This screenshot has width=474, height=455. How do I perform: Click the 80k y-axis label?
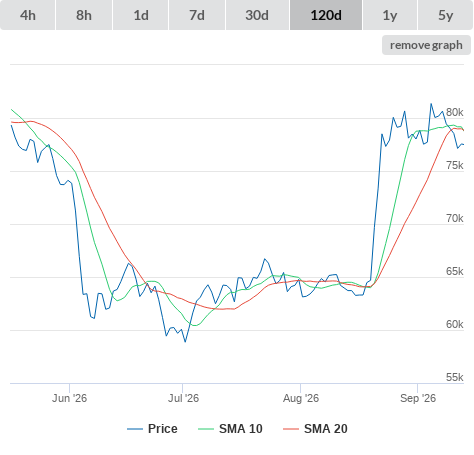click(455, 112)
